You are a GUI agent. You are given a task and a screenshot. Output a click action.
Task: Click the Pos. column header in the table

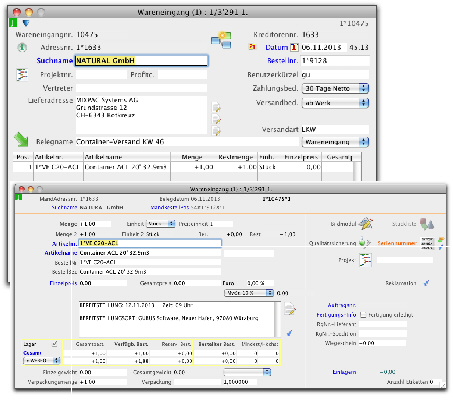23,157
